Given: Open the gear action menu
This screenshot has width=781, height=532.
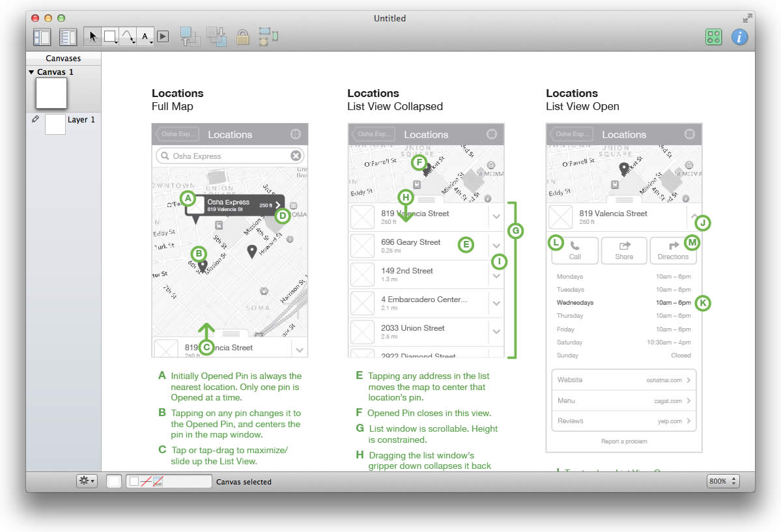Looking at the screenshot, I should click(87, 481).
